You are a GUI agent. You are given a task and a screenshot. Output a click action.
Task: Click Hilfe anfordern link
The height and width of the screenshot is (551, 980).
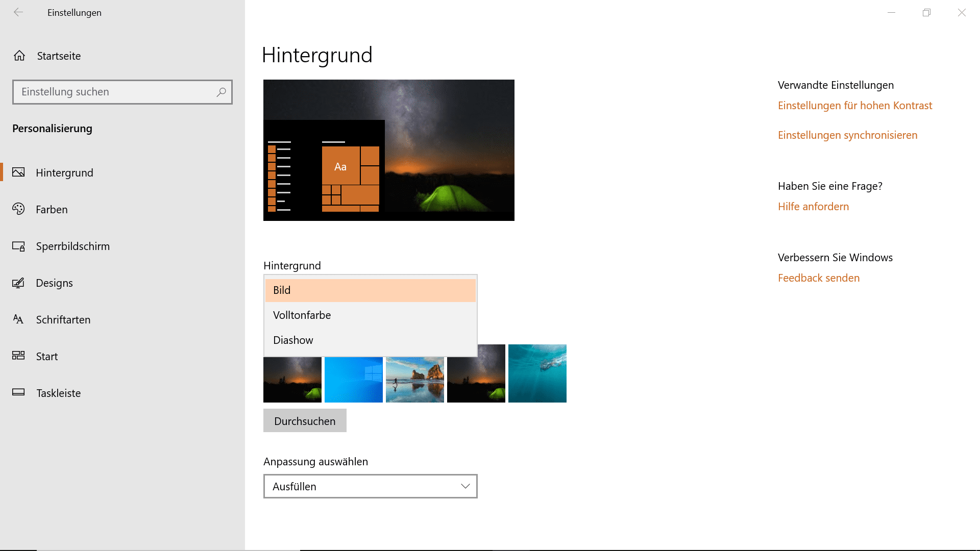pos(813,207)
